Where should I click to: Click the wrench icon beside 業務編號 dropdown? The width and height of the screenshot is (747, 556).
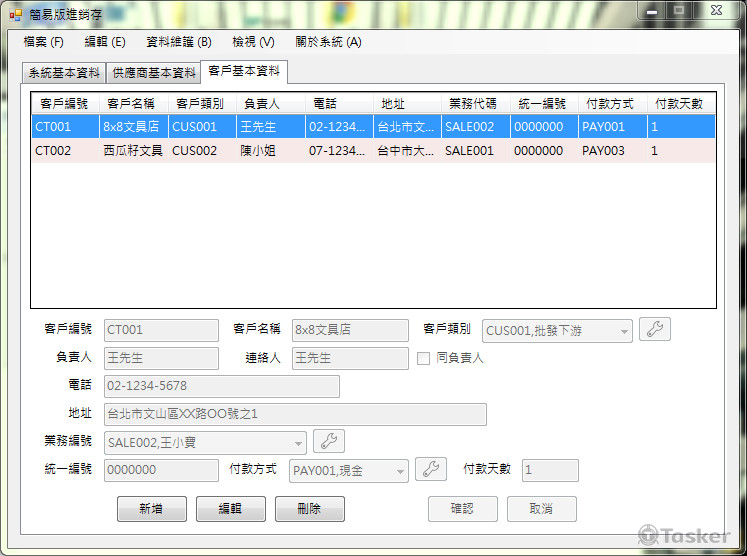tap(329, 441)
